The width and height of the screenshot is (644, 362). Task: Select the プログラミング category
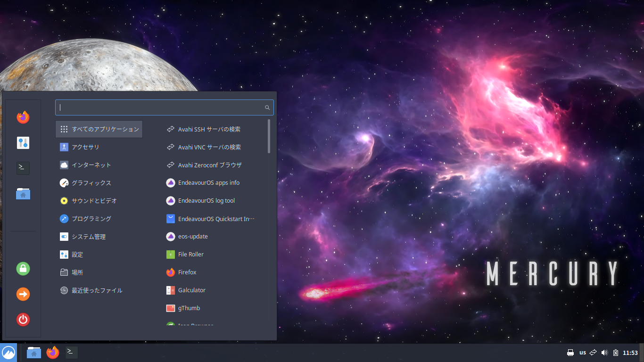point(99,219)
